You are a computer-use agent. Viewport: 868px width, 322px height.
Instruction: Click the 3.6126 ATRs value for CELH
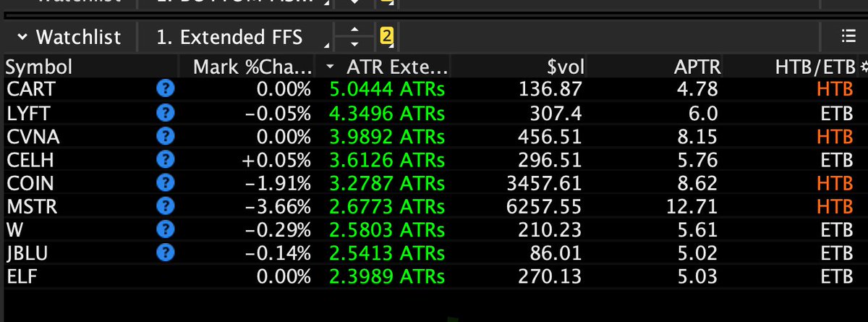(386, 160)
